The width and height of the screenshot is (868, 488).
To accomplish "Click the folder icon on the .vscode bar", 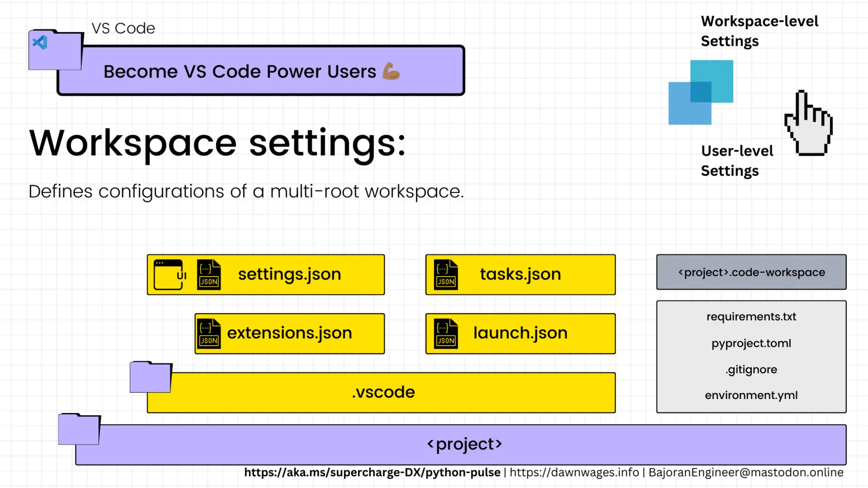I will point(151,377).
